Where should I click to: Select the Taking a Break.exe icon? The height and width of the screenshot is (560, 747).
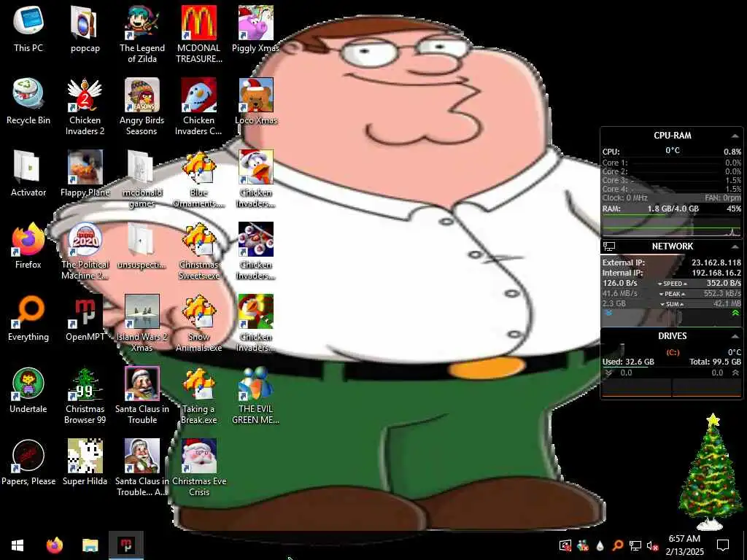[x=199, y=396]
